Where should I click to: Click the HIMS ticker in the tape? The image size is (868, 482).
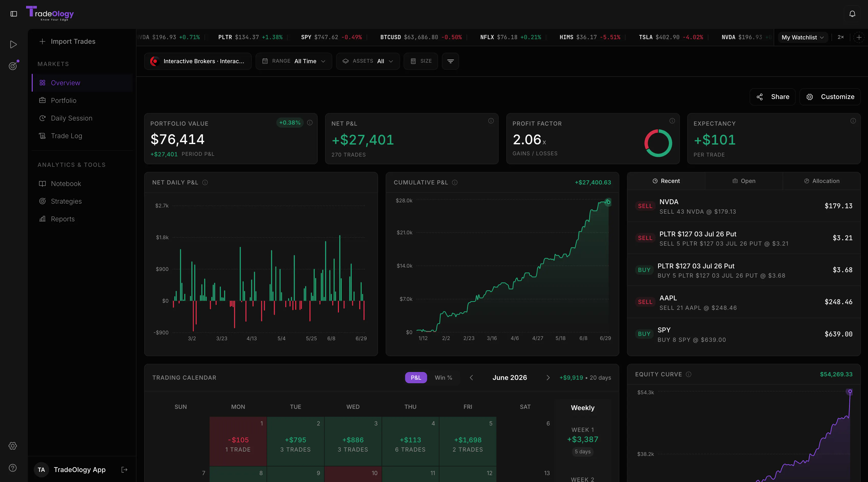(x=590, y=37)
